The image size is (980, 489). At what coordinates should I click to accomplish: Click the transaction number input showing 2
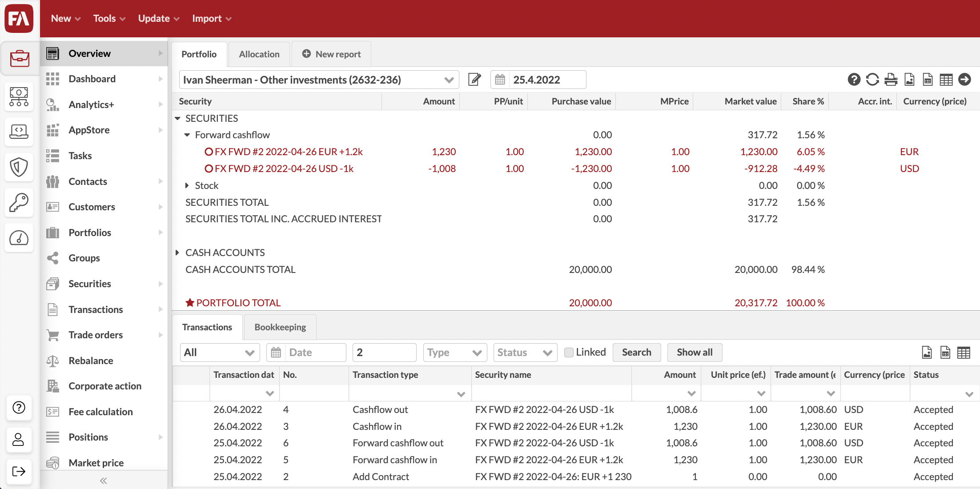tap(384, 353)
